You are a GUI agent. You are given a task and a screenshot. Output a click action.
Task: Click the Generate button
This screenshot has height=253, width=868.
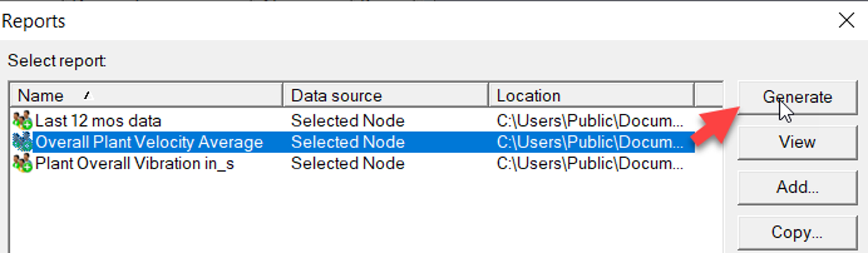(x=797, y=97)
